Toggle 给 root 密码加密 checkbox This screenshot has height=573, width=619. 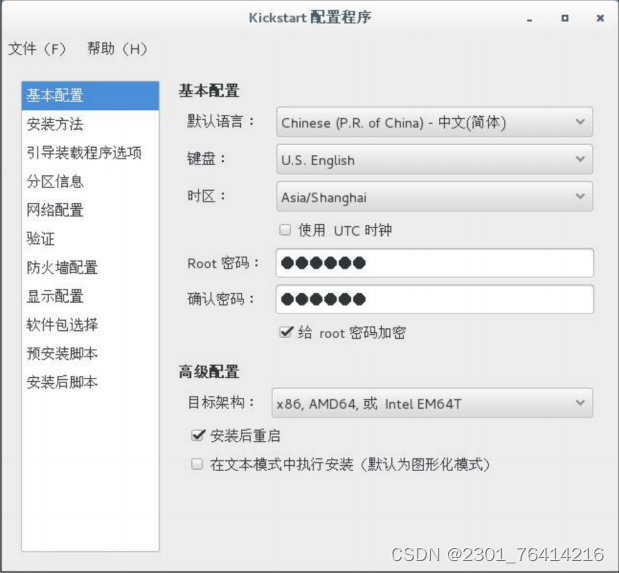pos(286,332)
